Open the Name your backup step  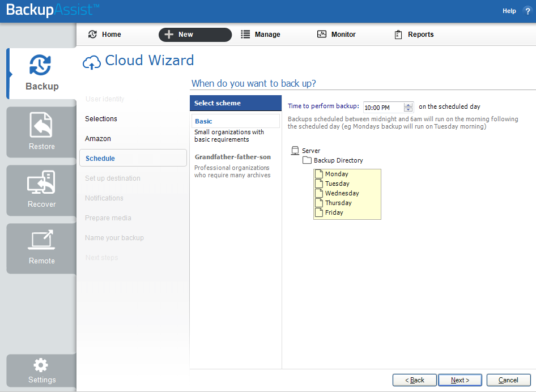[114, 237]
